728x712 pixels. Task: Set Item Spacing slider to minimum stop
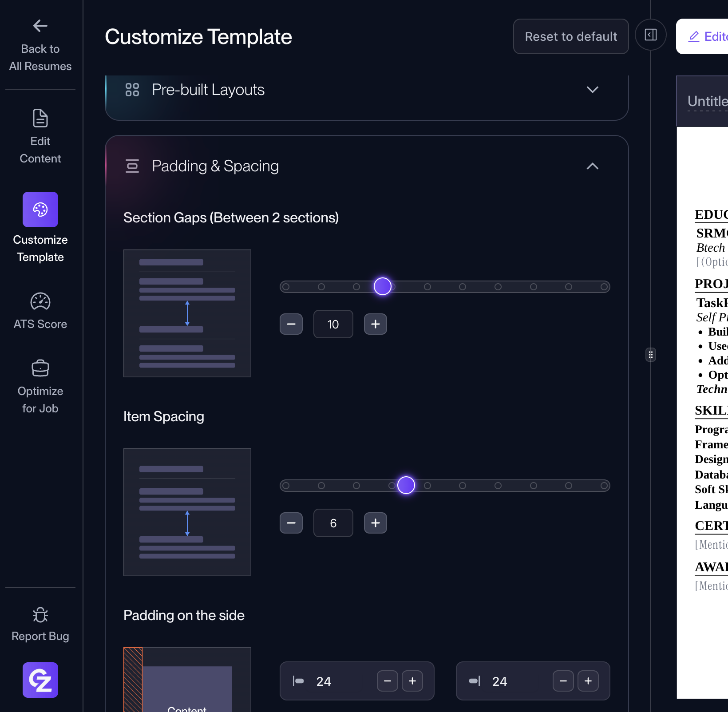(x=286, y=486)
